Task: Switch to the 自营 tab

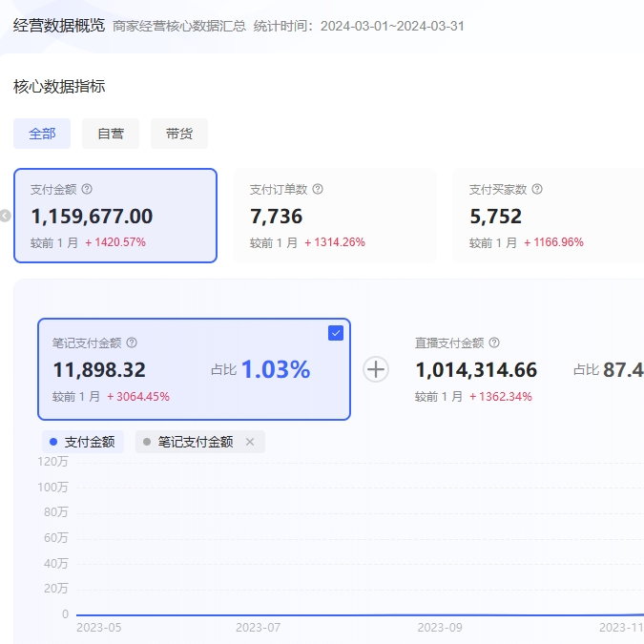Action: tap(111, 134)
